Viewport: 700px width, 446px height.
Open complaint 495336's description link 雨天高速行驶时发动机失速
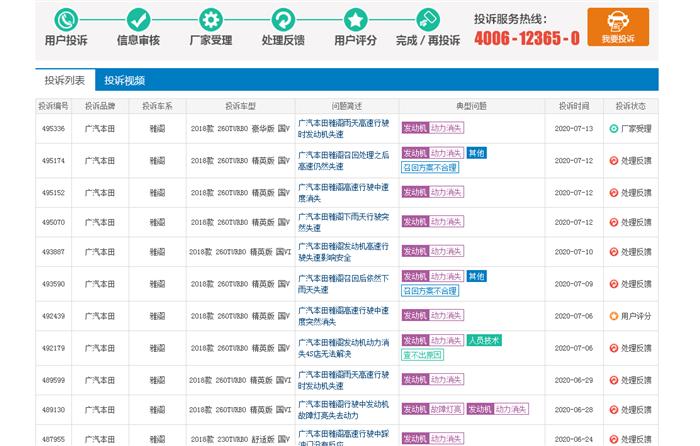click(x=343, y=129)
